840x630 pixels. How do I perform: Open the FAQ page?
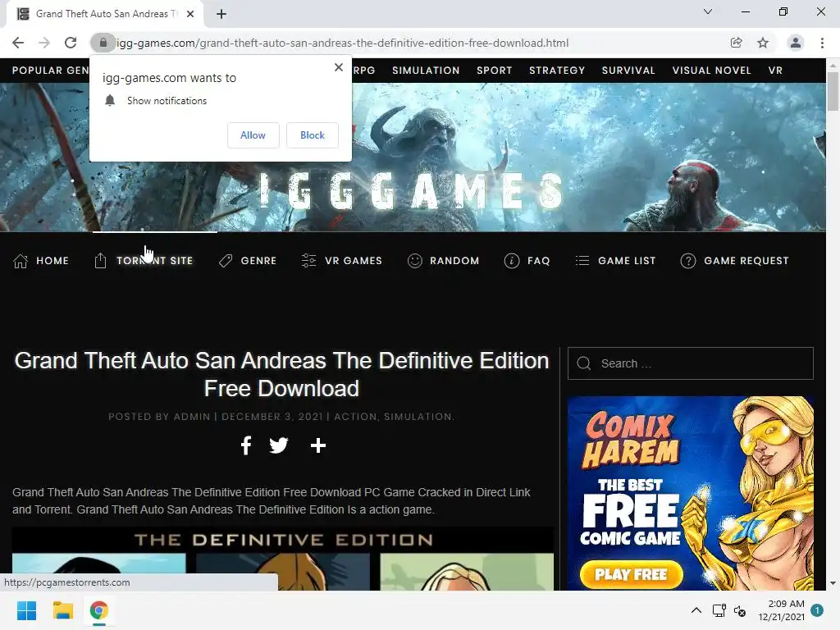click(x=538, y=261)
